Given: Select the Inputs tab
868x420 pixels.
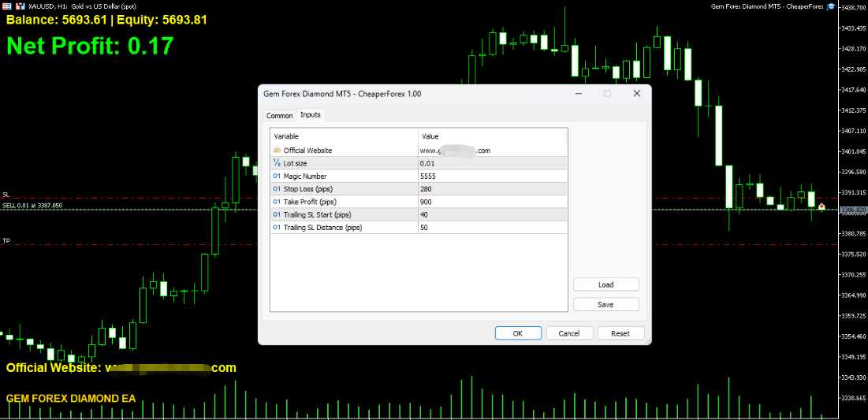Looking at the screenshot, I should [x=310, y=114].
